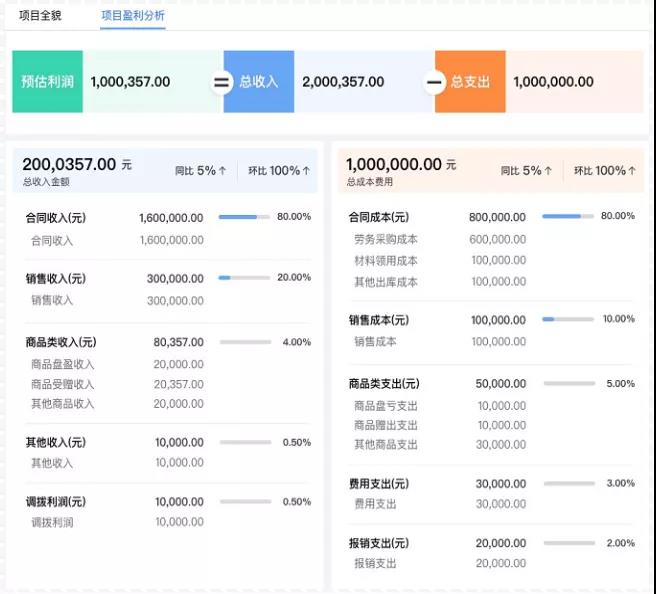Click the 合同成本(元) 80% progress bar
Screen dimensions: 656x594
point(568,216)
